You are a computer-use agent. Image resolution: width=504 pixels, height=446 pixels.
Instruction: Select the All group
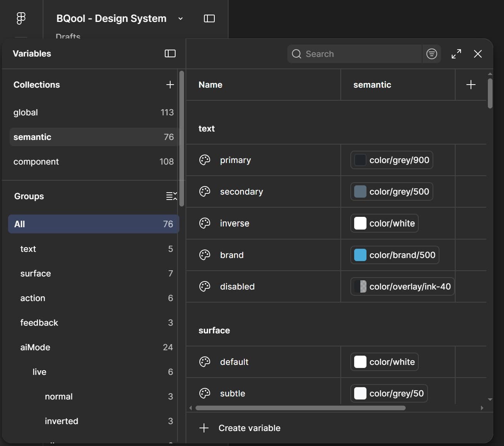pos(94,224)
